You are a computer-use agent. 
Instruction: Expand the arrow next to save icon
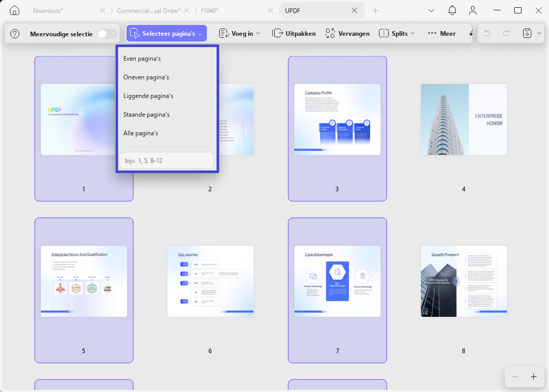pyautogui.click(x=539, y=33)
